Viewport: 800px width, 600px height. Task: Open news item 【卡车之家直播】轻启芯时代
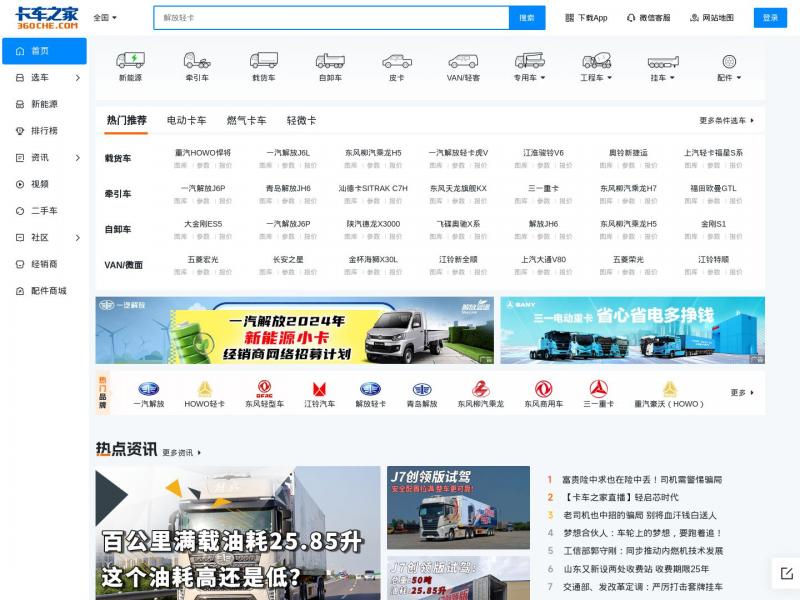point(620,497)
